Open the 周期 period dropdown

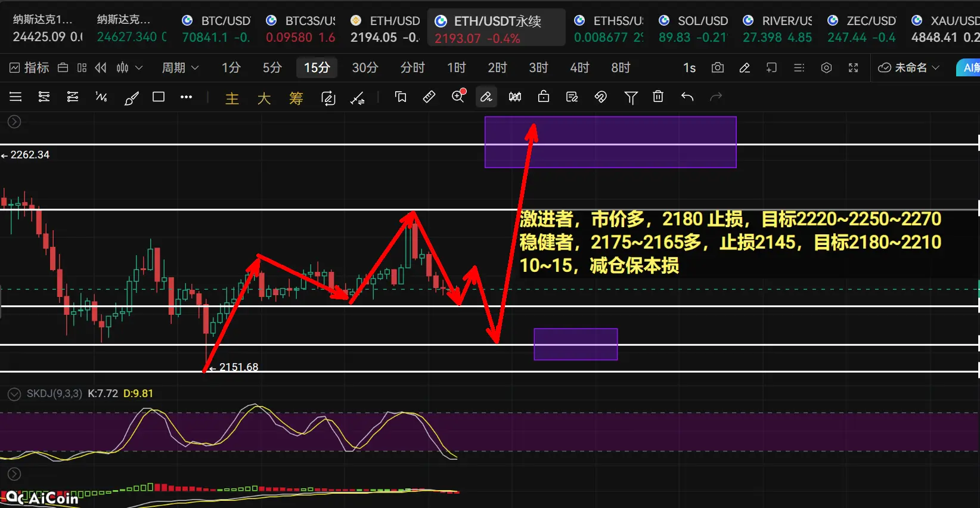click(180, 68)
